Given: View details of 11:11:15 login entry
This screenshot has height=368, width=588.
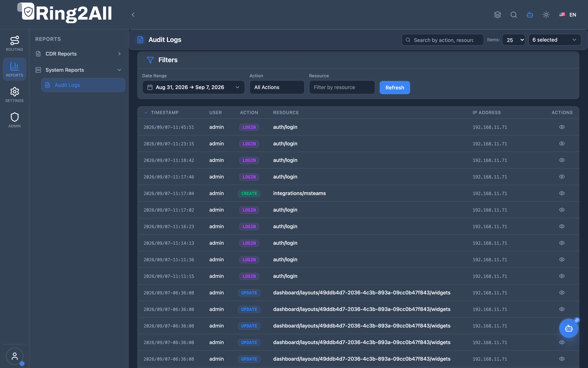Looking at the screenshot, I should click(x=562, y=276).
